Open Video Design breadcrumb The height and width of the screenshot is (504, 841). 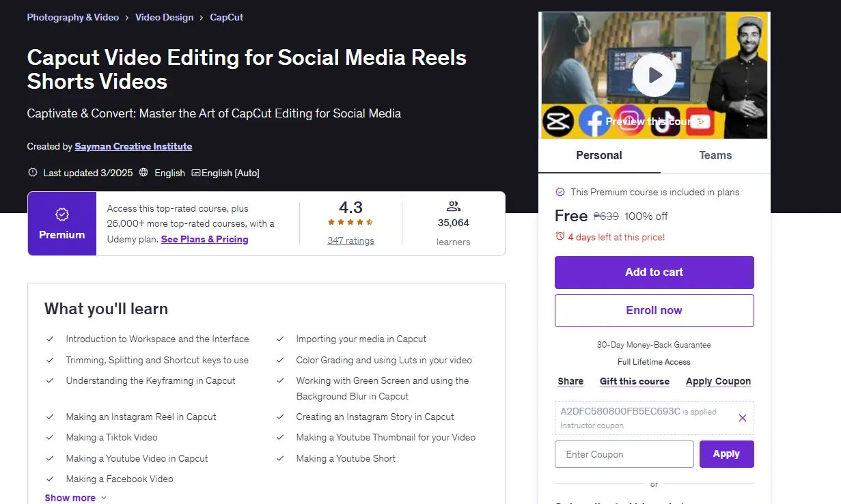pos(164,17)
